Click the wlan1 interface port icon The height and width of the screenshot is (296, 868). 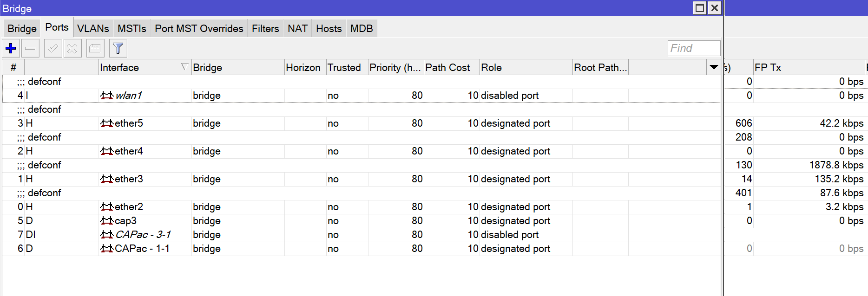tap(107, 96)
